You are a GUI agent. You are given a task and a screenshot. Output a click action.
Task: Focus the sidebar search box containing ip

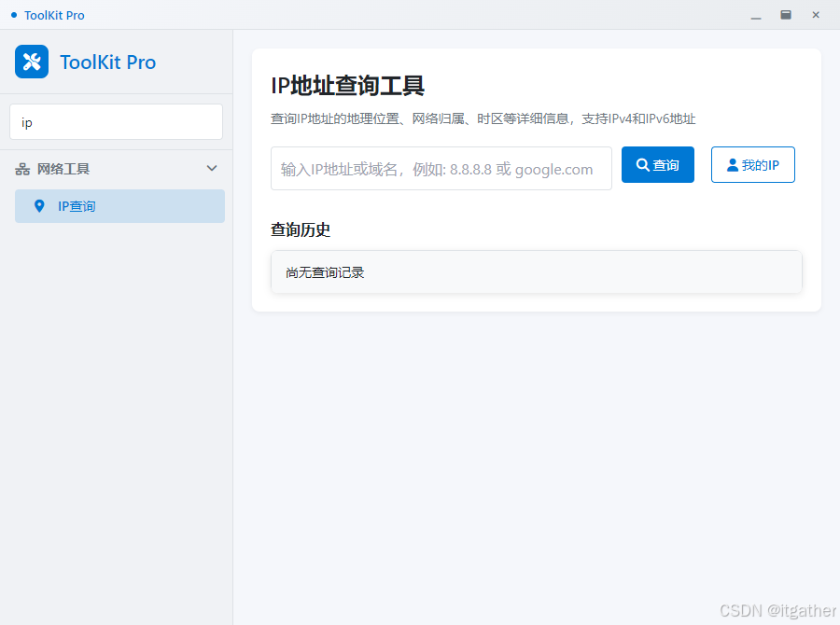[117, 122]
